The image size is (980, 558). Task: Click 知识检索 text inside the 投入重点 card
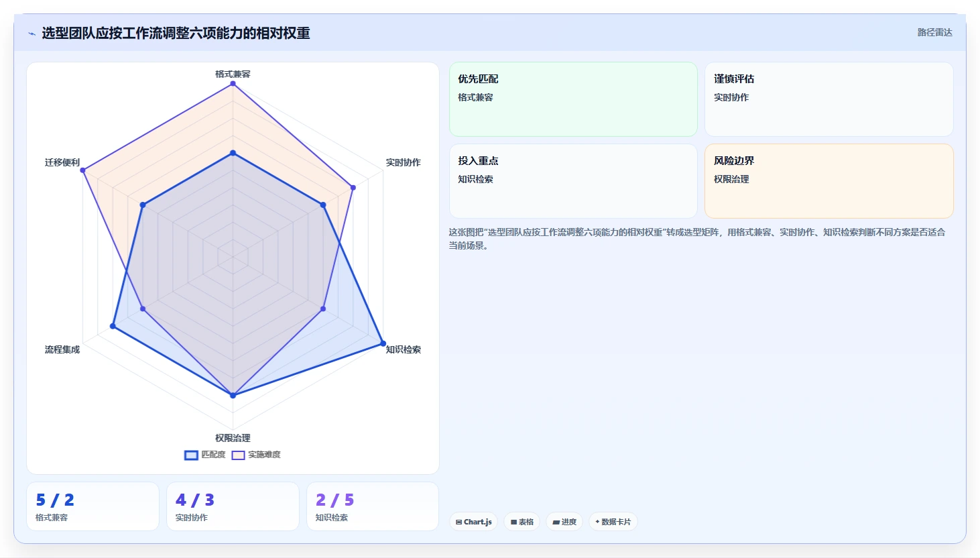coord(475,179)
